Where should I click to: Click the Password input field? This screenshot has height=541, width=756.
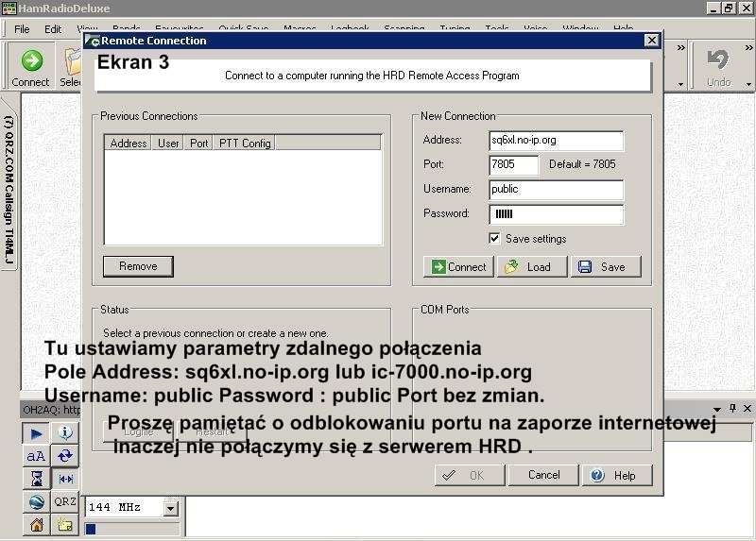[556, 214]
